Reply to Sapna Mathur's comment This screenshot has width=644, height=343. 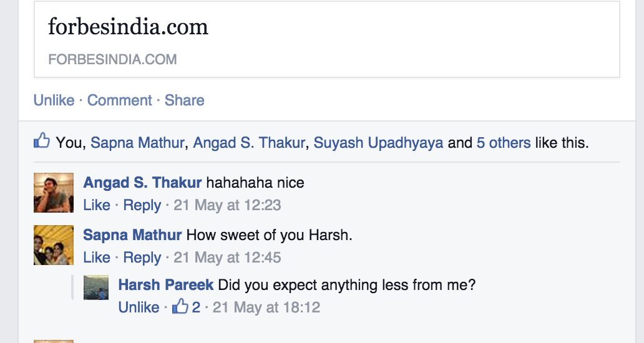[x=142, y=258]
